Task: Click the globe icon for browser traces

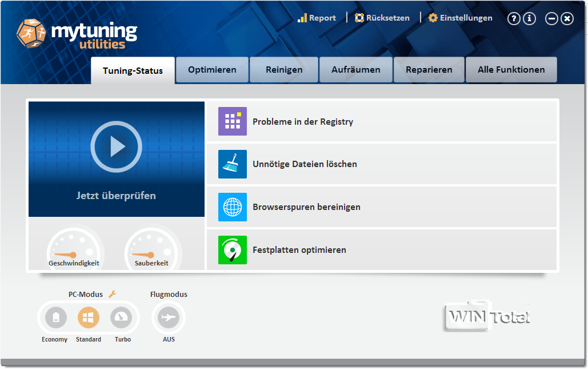Action: point(233,207)
